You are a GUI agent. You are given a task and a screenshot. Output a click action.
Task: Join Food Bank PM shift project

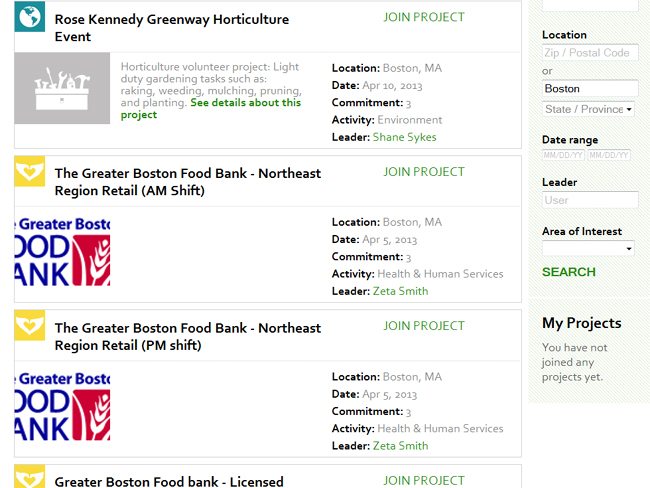(424, 326)
